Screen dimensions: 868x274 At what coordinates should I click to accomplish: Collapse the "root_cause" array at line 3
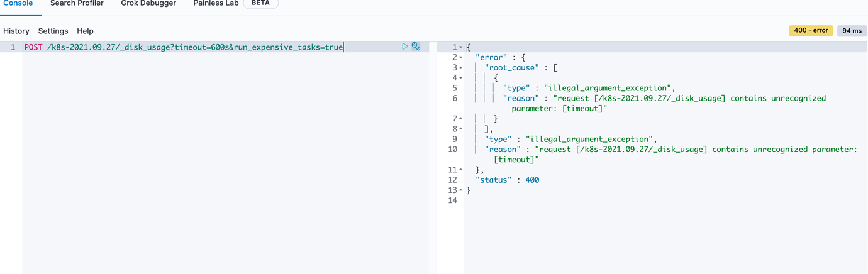460,68
